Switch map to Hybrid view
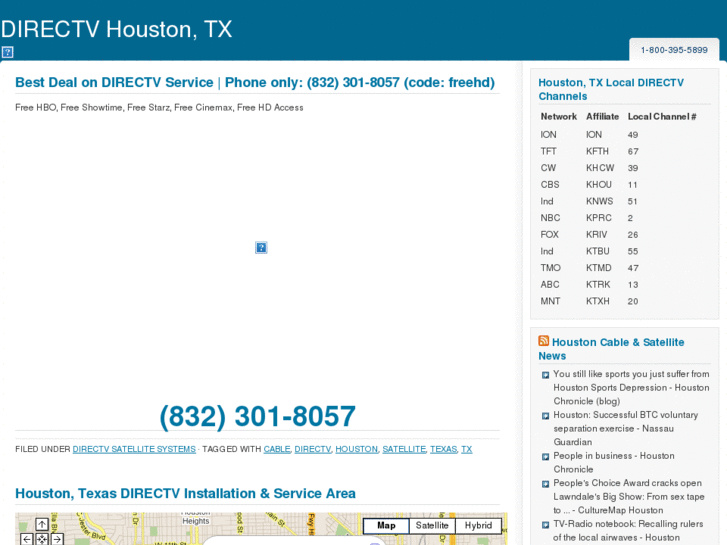 [478, 526]
